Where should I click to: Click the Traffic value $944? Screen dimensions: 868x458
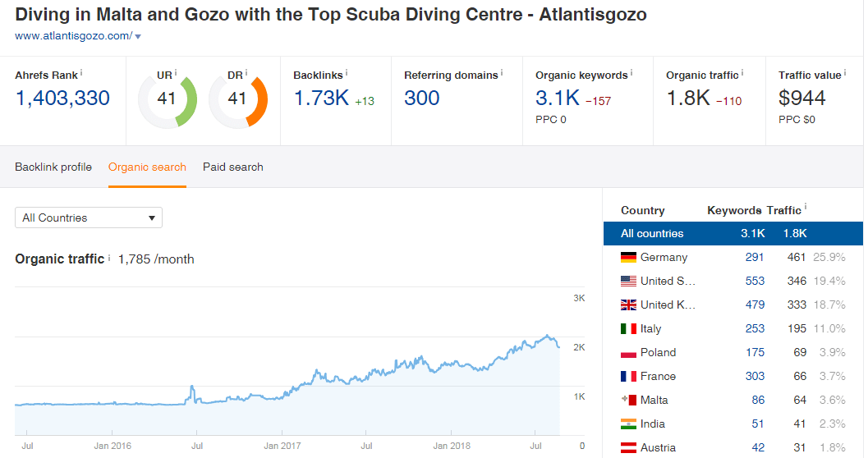(x=802, y=98)
